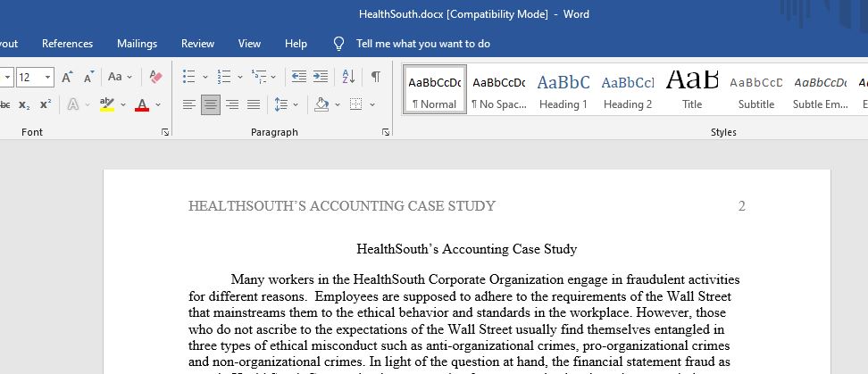Click the font size 12 field
The width and height of the screenshot is (868, 374).
click(x=29, y=77)
